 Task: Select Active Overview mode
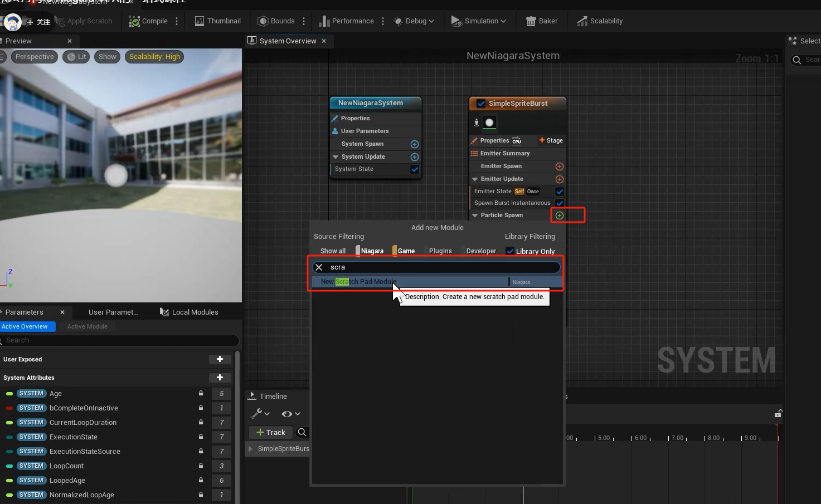pyautogui.click(x=27, y=327)
